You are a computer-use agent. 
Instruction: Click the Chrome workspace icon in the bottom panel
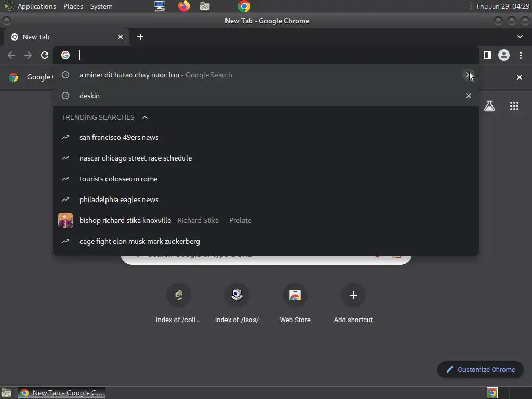tap(492, 393)
